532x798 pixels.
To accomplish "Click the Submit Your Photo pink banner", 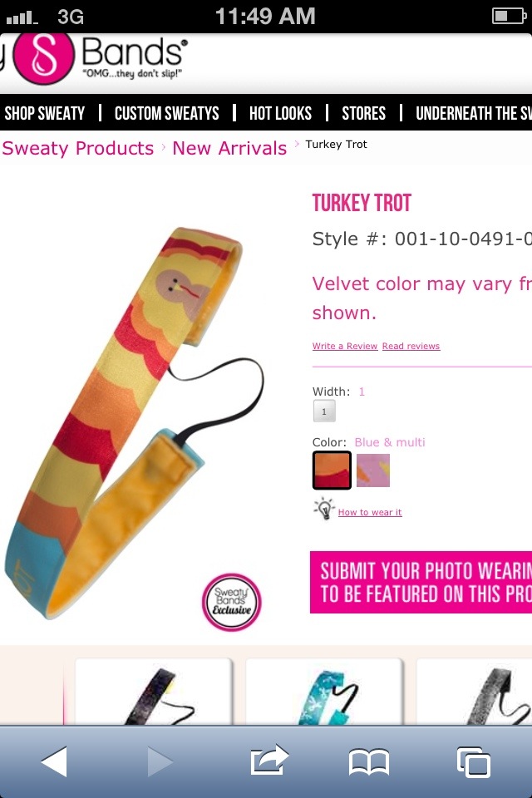I will tap(421, 582).
